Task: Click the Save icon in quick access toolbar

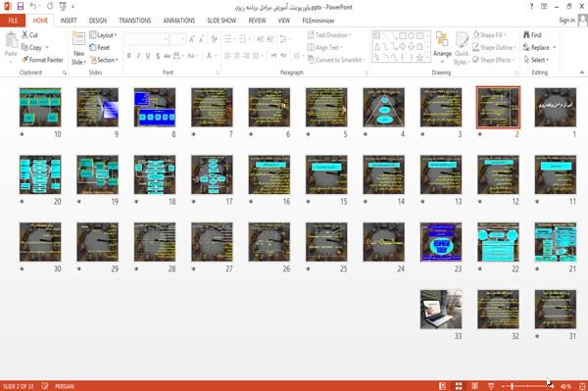Action: (x=21, y=6)
